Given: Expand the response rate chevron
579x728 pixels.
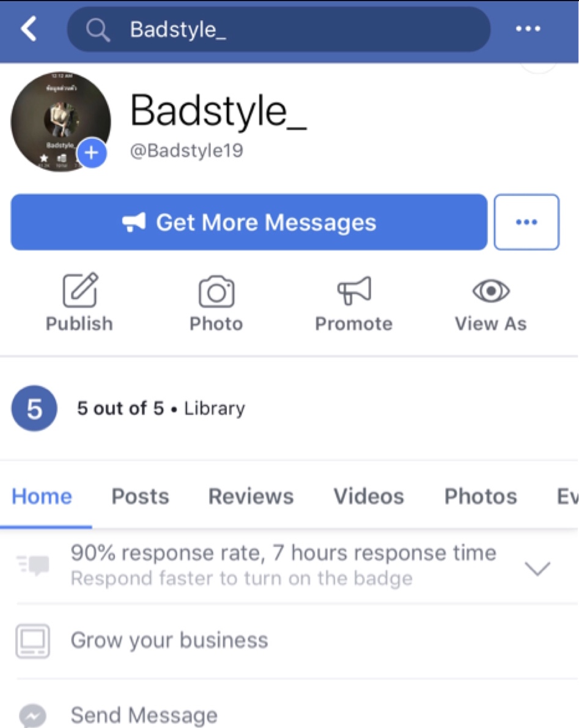Looking at the screenshot, I should tap(537, 568).
